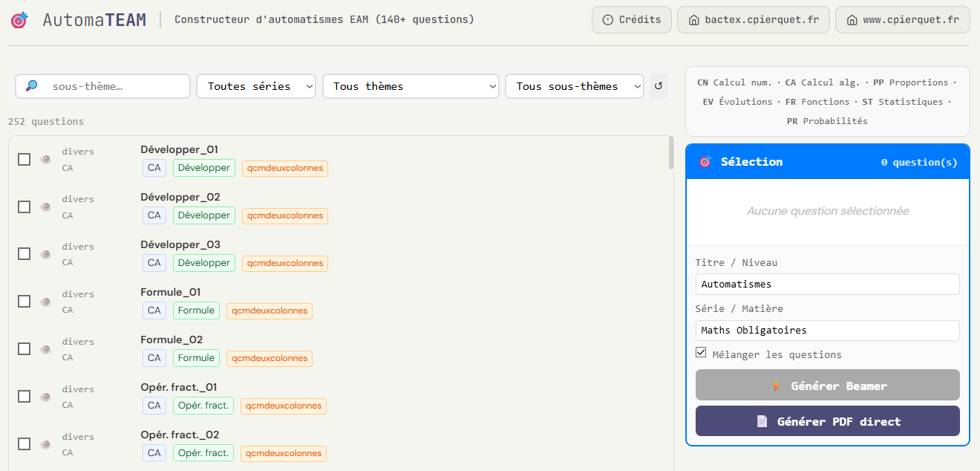The image size is (980, 471).
Task: Click the CA tag under Opér. fract._02
Action: click(154, 453)
